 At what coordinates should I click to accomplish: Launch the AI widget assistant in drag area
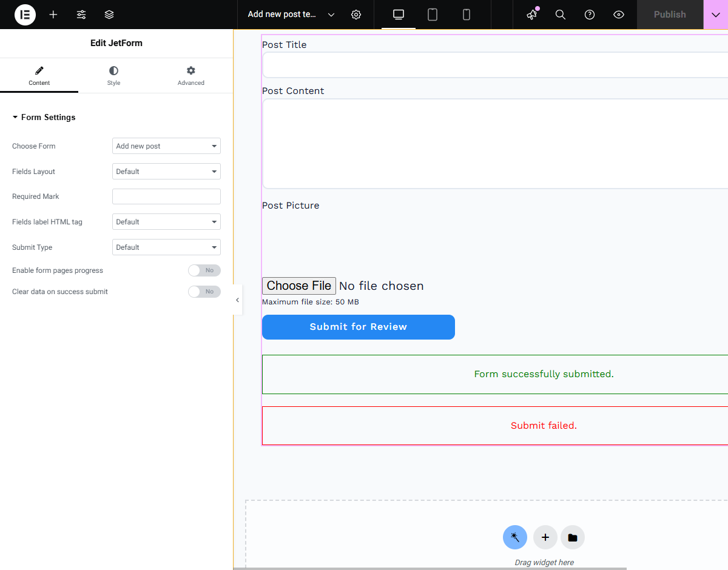tap(515, 537)
